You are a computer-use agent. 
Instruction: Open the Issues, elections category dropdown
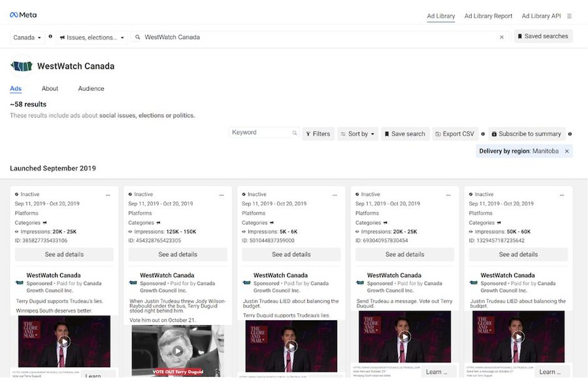(x=91, y=37)
